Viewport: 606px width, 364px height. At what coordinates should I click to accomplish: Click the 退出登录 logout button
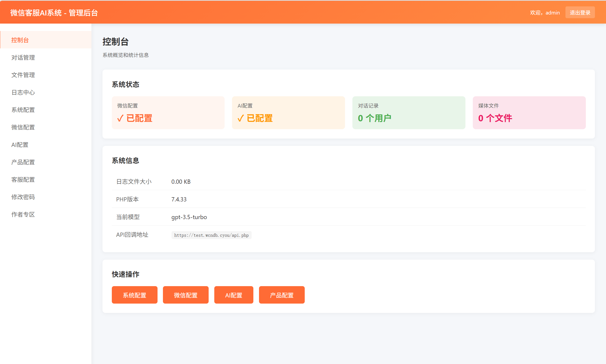pyautogui.click(x=580, y=12)
